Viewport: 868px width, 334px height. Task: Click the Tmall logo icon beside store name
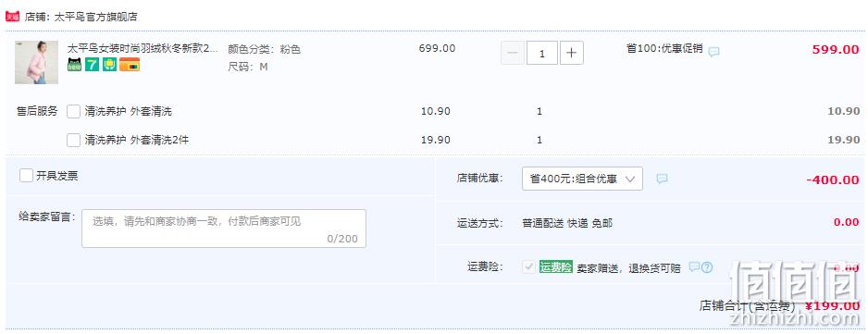point(13,17)
